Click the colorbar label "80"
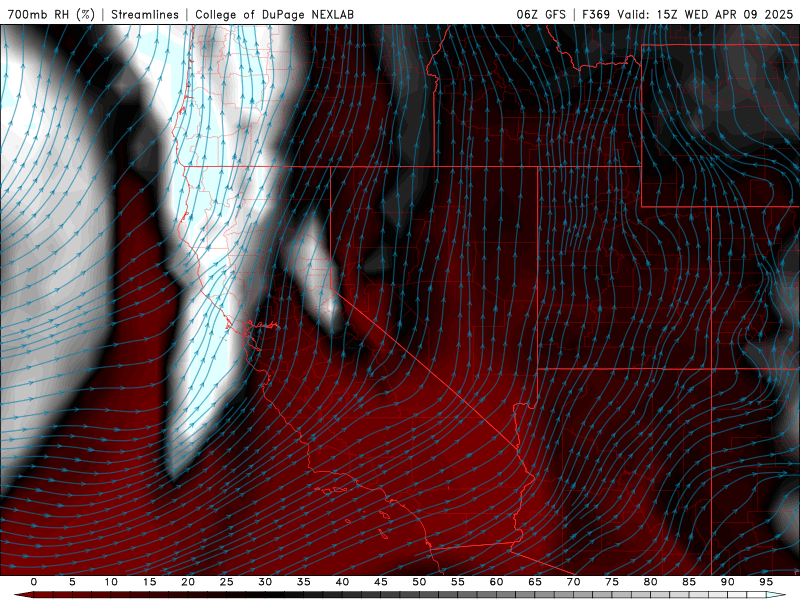 point(650,582)
